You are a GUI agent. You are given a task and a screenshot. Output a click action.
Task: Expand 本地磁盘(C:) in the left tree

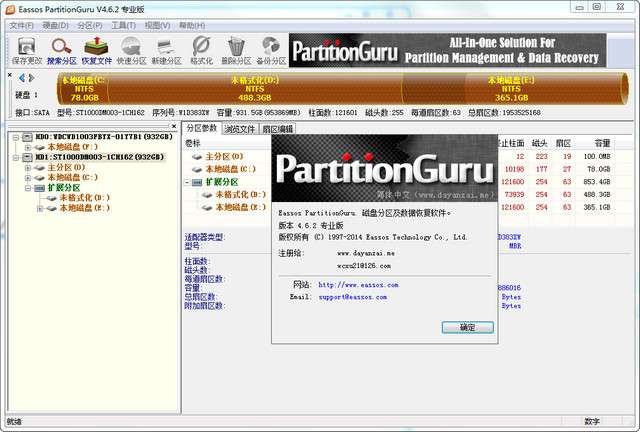[x=28, y=178]
